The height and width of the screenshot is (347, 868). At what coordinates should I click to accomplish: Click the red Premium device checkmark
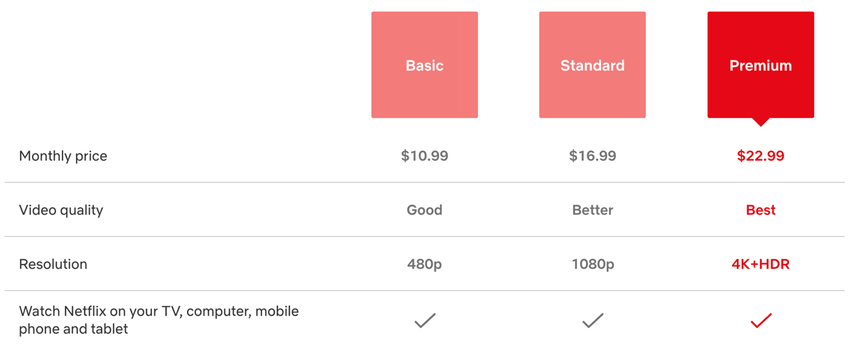coord(761,321)
